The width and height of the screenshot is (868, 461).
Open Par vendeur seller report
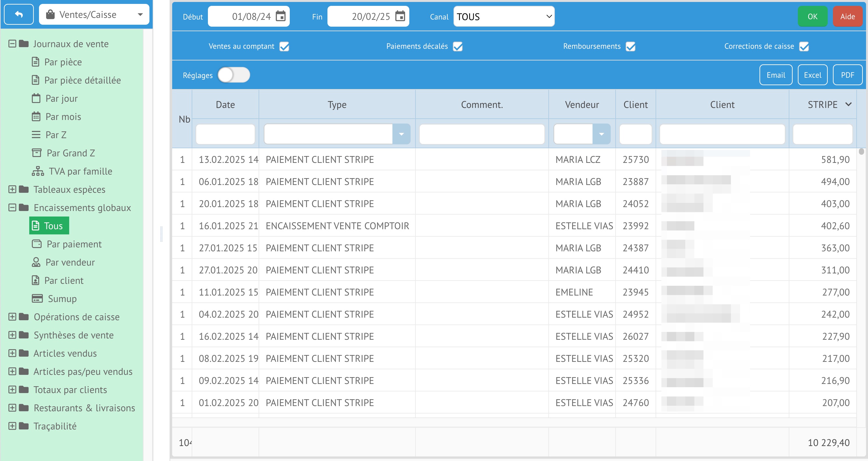(x=70, y=262)
